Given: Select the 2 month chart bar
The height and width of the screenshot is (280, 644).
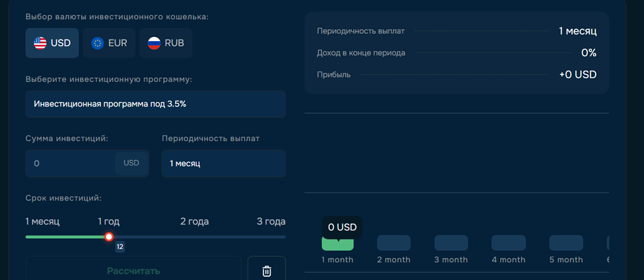Looking at the screenshot, I should tap(393, 243).
